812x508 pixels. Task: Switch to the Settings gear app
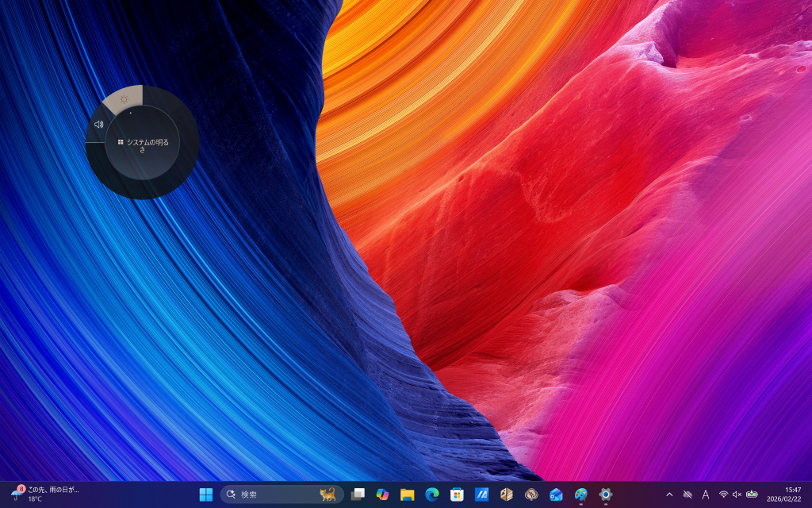tap(606, 495)
